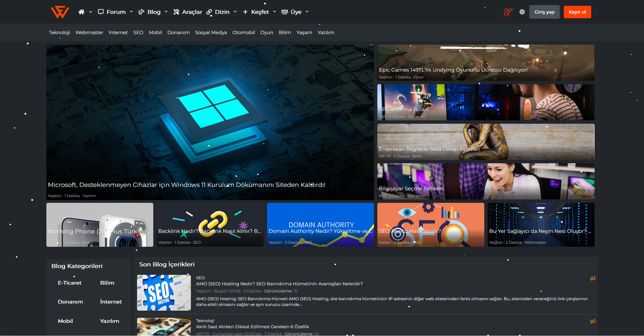
Task: Select İnternet in the sub-navigation bar
Action: point(118,32)
